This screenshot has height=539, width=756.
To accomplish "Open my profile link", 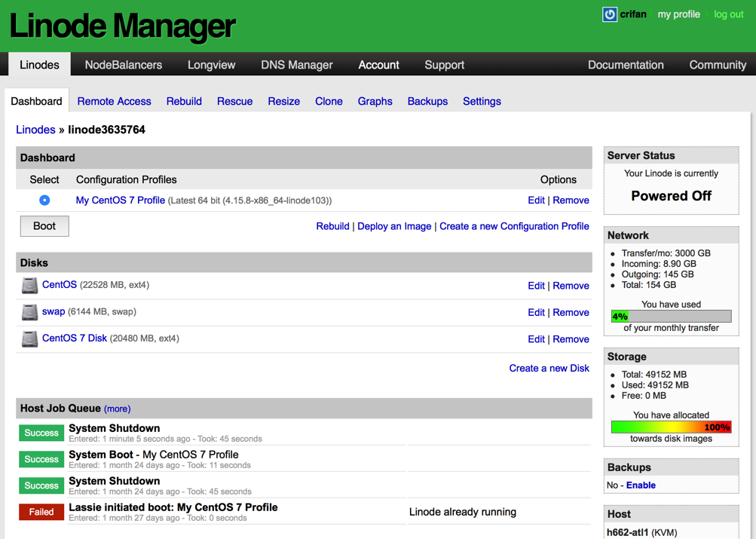I will coord(679,14).
